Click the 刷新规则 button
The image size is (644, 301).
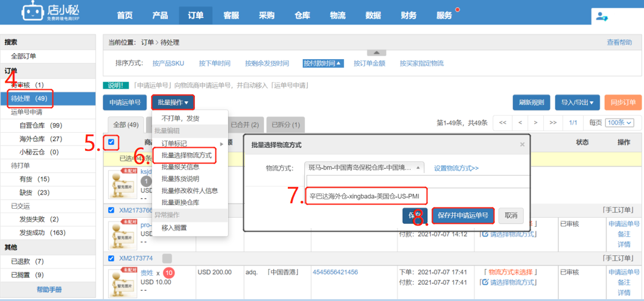[x=532, y=103]
